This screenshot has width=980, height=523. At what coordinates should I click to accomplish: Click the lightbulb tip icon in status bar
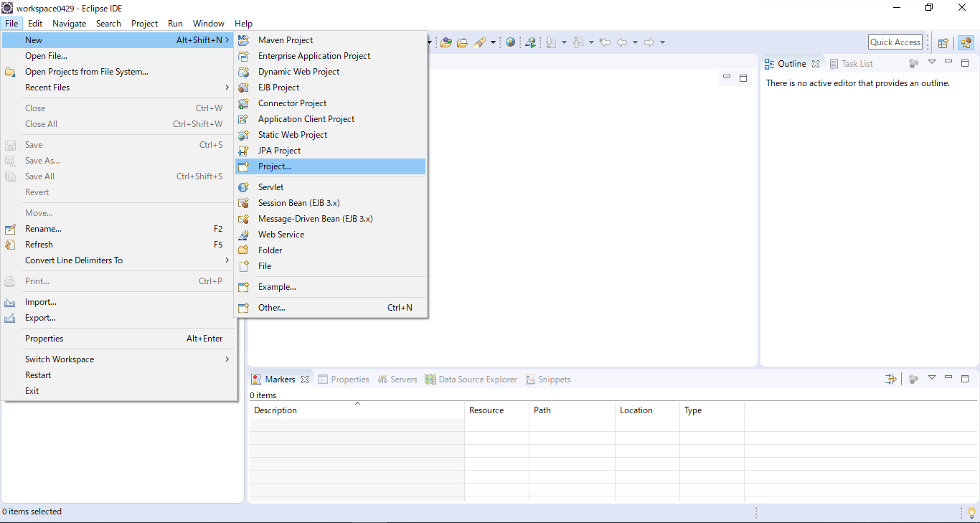(972, 512)
